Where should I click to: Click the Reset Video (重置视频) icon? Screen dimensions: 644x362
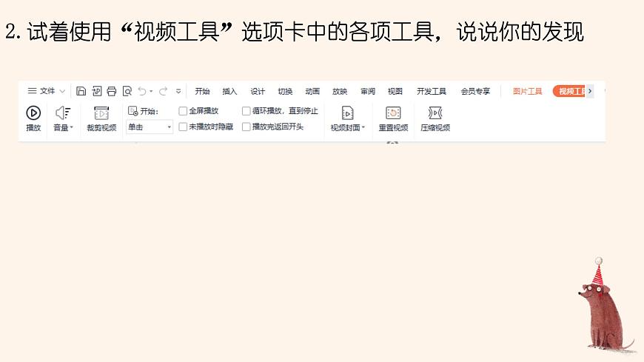pyautogui.click(x=393, y=113)
